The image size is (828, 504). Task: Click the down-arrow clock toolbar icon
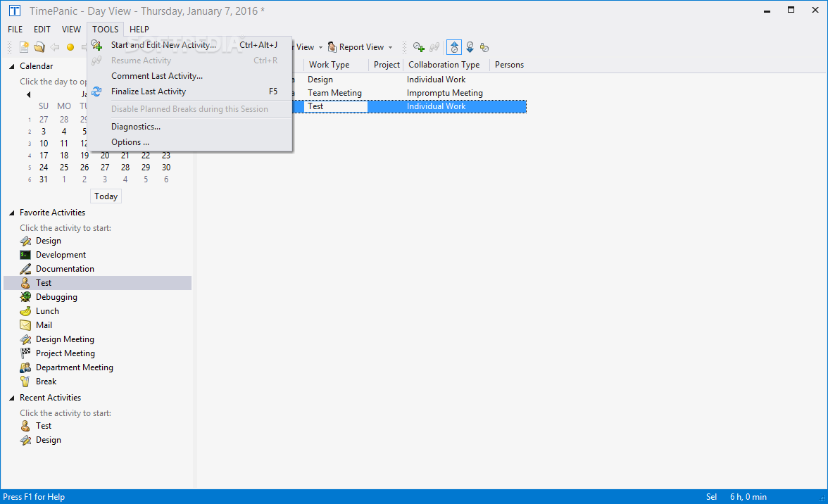470,47
